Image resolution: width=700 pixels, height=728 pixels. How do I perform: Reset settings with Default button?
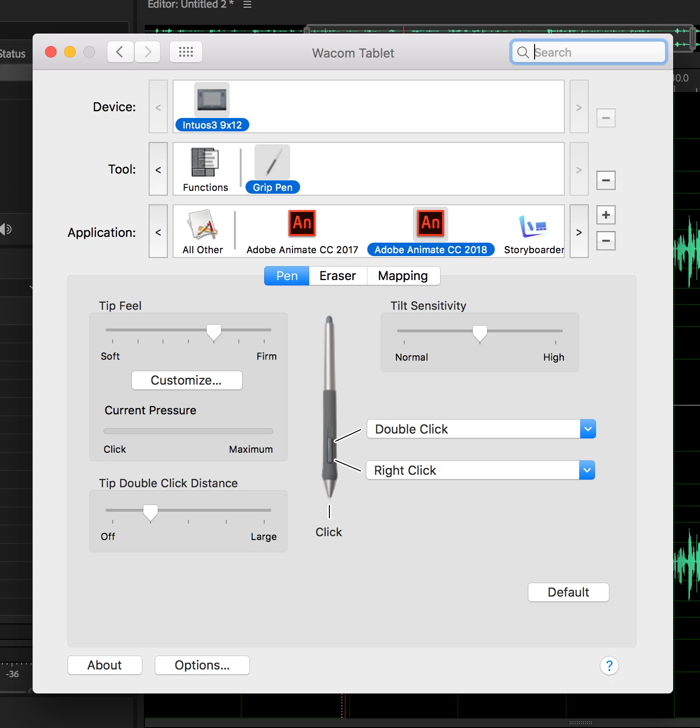(568, 592)
